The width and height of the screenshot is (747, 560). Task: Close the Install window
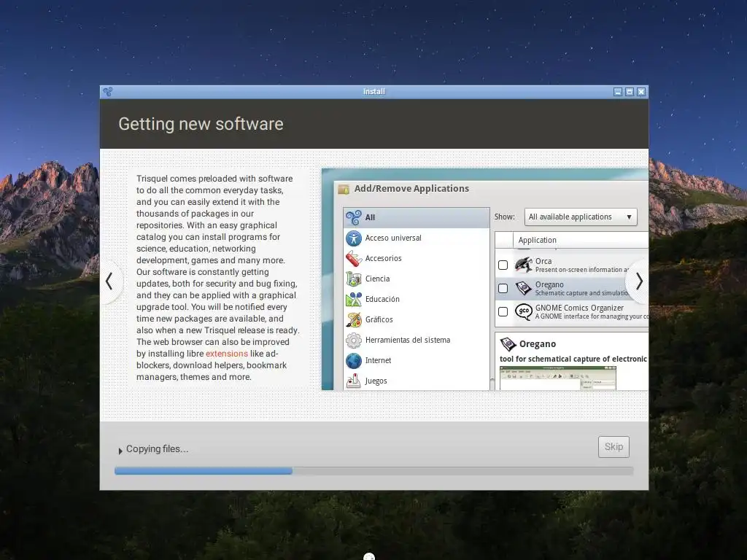(641, 92)
